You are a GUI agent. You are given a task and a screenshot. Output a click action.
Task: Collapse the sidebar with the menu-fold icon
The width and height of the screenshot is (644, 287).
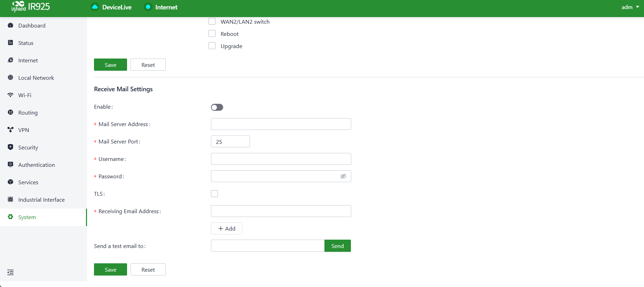[10, 272]
